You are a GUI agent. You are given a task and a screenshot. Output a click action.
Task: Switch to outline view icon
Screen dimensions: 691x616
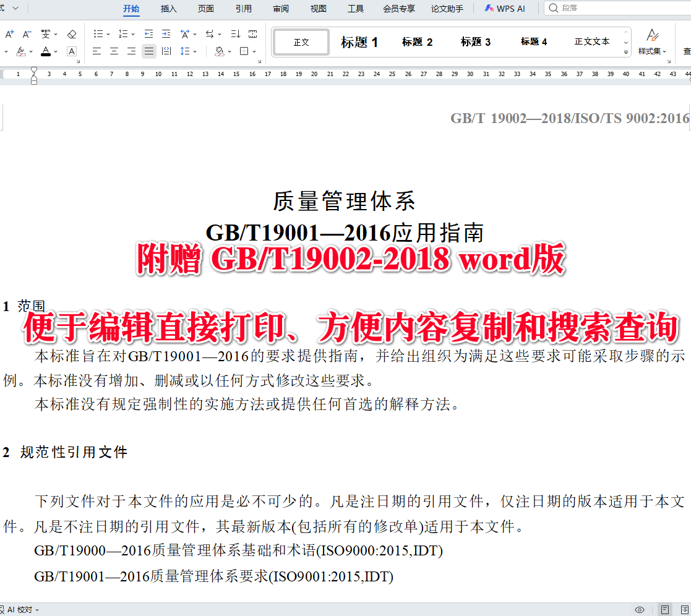[685, 610]
